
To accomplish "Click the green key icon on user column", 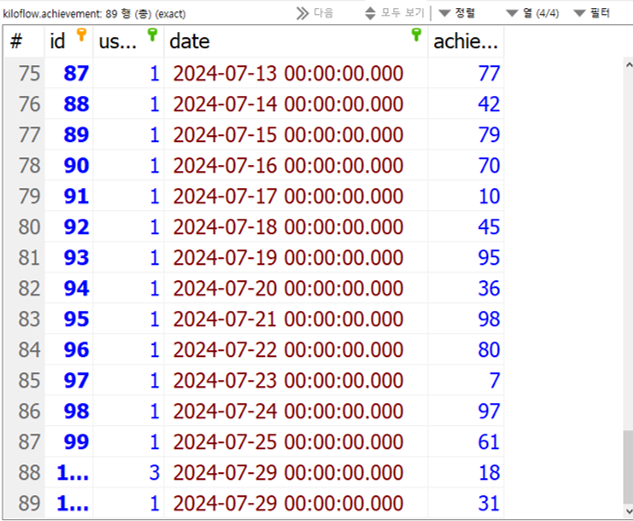I will (152, 35).
